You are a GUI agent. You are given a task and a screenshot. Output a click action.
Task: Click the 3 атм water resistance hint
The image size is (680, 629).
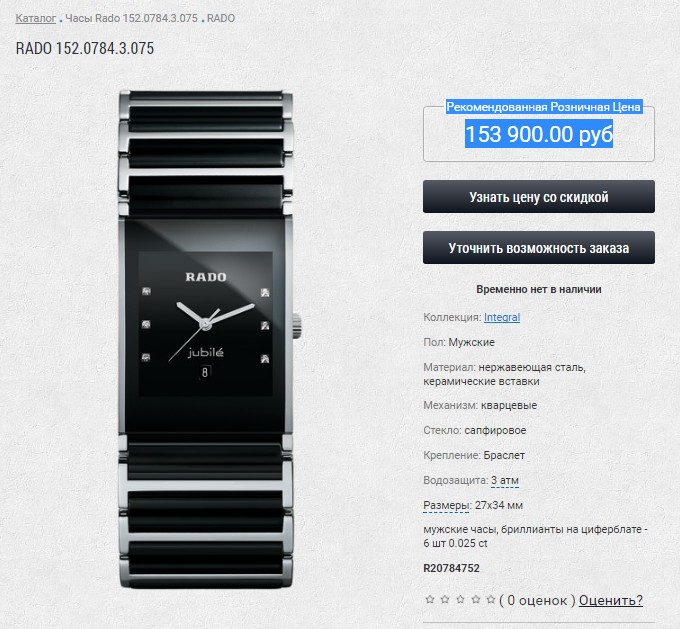pos(505,481)
